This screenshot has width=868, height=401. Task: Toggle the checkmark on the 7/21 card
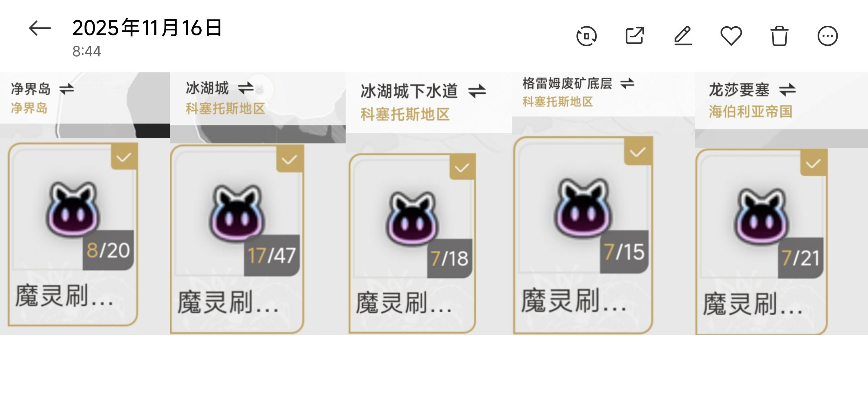pos(814,163)
